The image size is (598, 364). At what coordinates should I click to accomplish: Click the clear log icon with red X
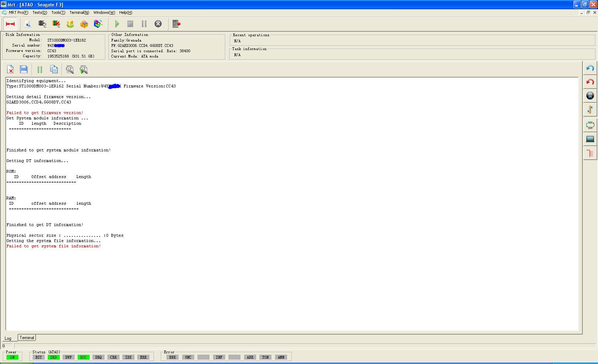click(x=10, y=69)
